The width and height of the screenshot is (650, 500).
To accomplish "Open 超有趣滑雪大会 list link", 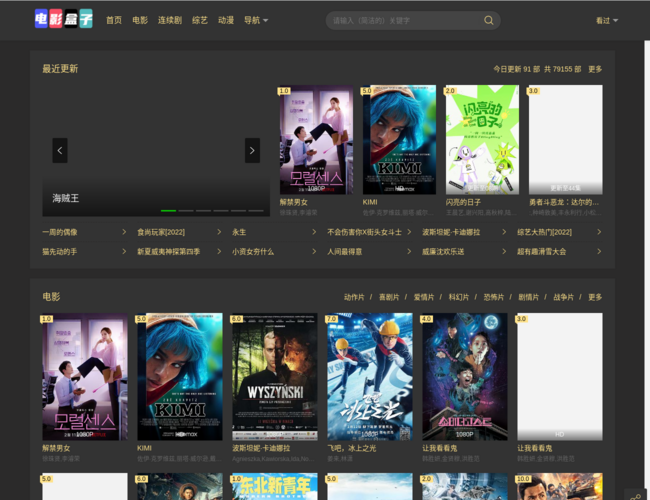I will coord(541,252).
